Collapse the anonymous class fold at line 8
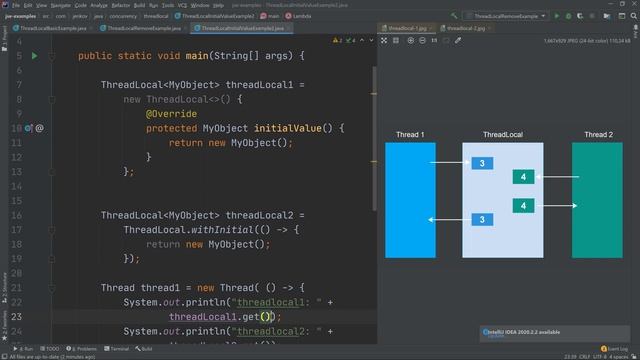 click(52, 99)
